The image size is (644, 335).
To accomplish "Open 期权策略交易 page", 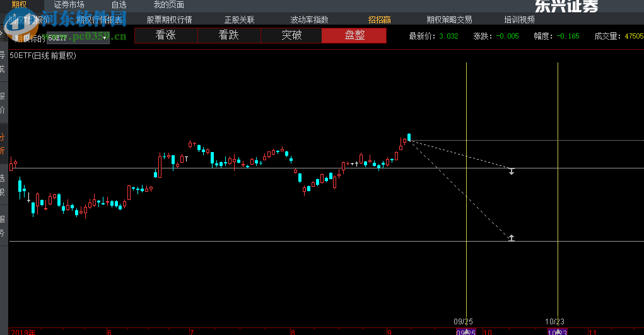I will (x=449, y=20).
